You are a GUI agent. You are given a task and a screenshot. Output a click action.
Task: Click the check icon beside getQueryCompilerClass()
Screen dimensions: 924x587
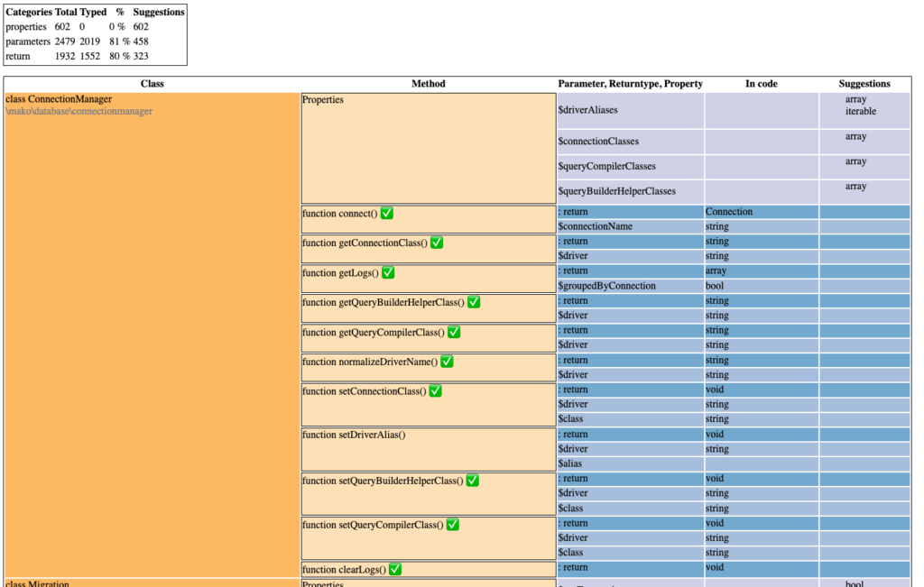pyautogui.click(x=454, y=333)
